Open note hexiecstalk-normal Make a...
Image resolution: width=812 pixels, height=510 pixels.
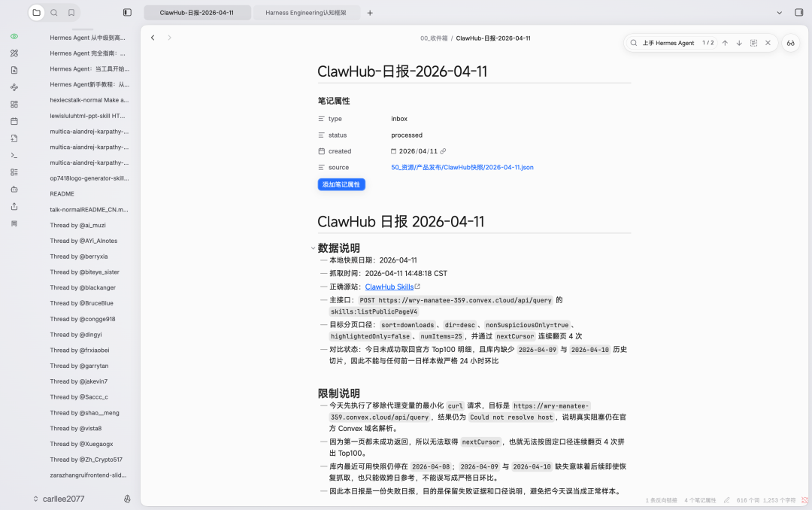[x=87, y=100]
